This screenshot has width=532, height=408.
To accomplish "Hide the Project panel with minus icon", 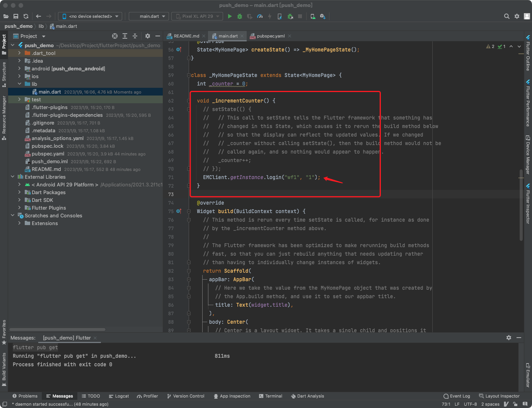I will tap(158, 36).
